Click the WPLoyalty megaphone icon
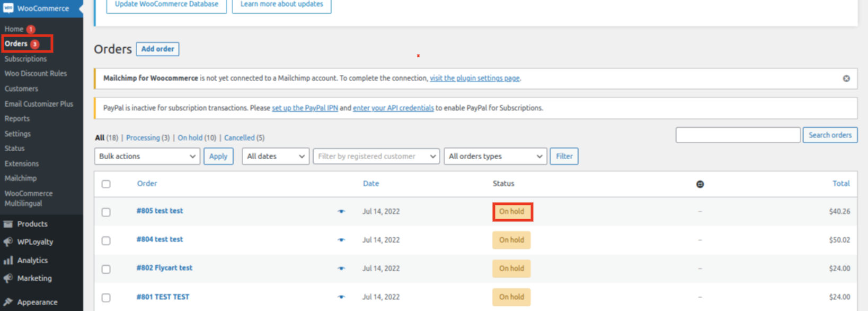 8,242
